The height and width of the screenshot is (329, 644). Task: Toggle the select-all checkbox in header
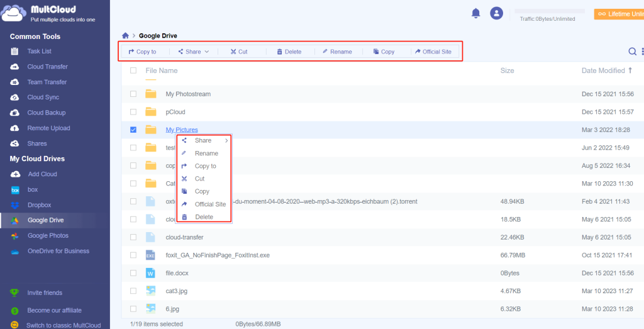[133, 70]
